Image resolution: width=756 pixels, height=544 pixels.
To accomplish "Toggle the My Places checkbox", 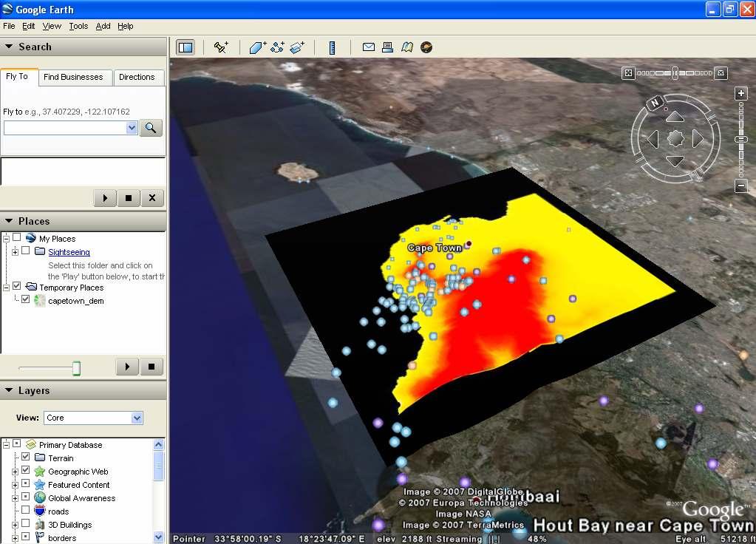I will pos(17,237).
